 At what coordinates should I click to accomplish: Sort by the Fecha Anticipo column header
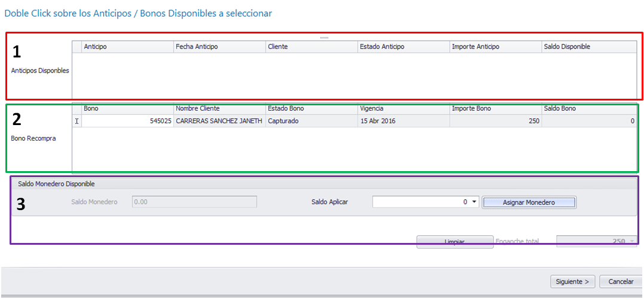pyautogui.click(x=219, y=47)
